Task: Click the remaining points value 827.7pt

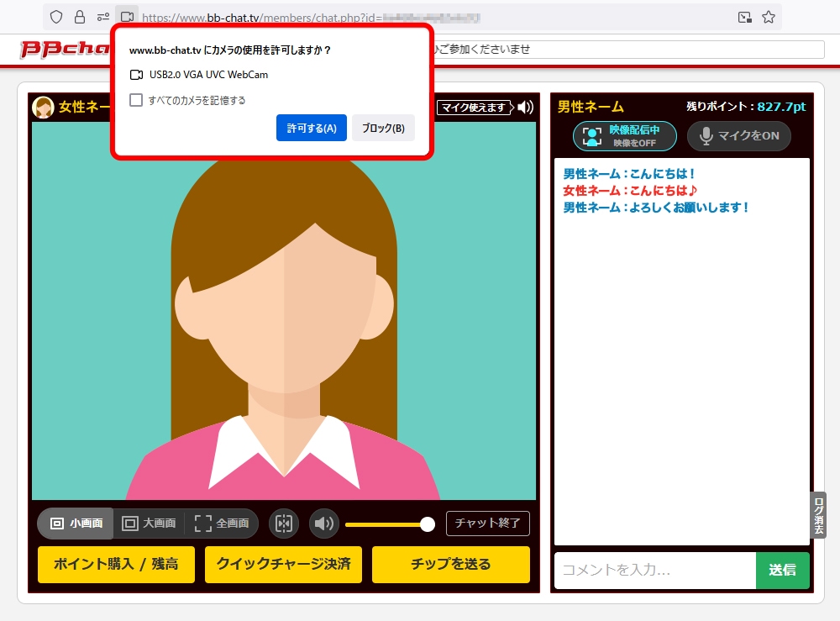Action: [781, 106]
